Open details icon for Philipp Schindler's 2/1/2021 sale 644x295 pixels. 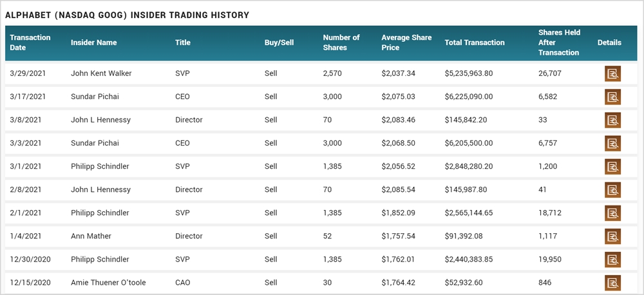click(x=612, y=213)
